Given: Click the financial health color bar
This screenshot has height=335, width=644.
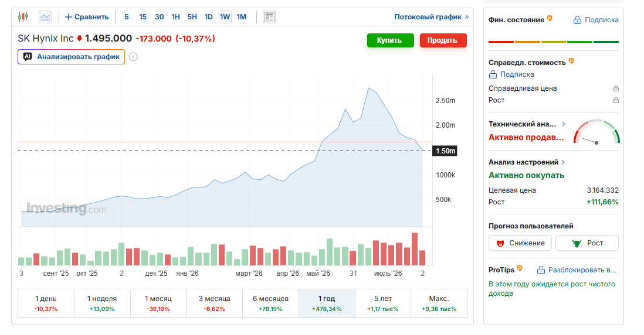Looking at the screenshot, I should tap(554, 42).
